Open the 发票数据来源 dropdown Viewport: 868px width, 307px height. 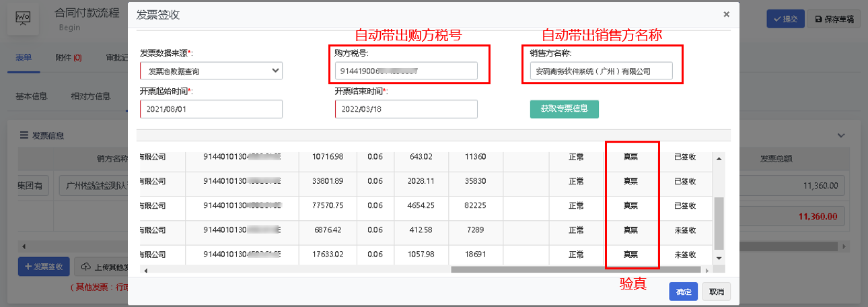(x=211, y=71)
